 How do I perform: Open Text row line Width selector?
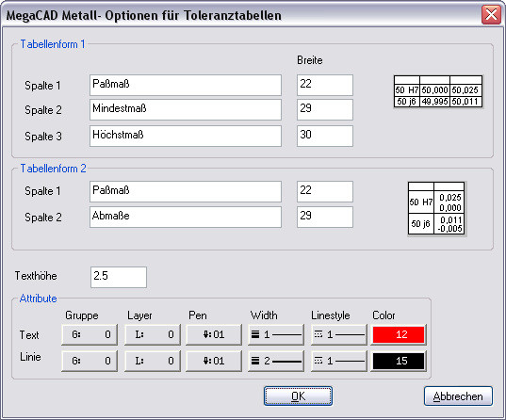click(x=276, y=334)
